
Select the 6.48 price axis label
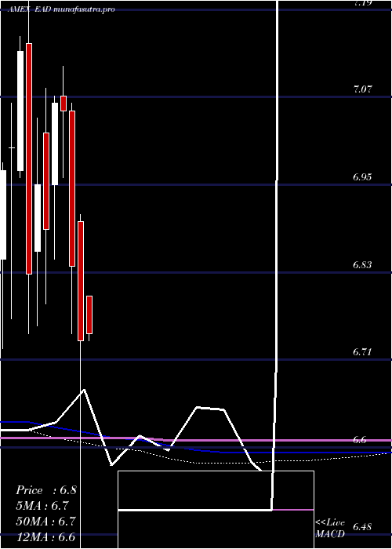(x=362, y=527)
